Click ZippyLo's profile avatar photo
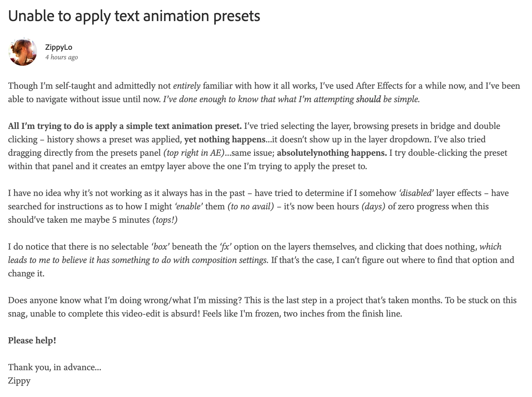The height and width of the screenshot is (397, 532). (22, 52)
